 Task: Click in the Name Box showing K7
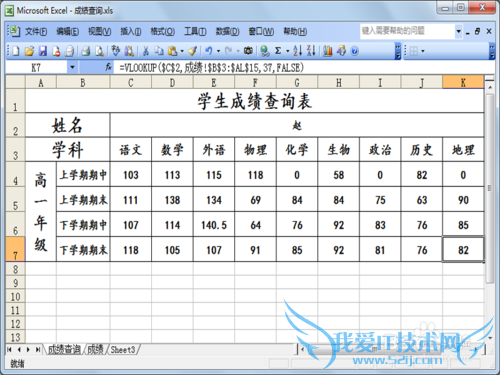point(36,68)
